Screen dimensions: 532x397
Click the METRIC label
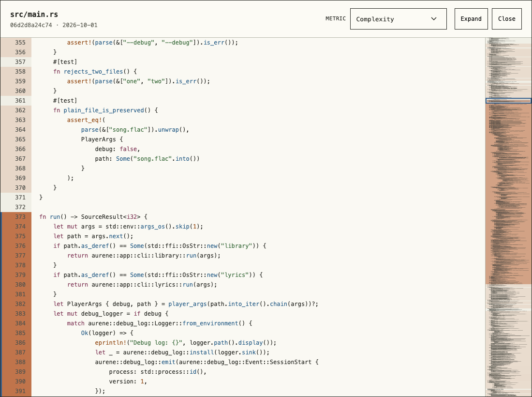point(336,19)
